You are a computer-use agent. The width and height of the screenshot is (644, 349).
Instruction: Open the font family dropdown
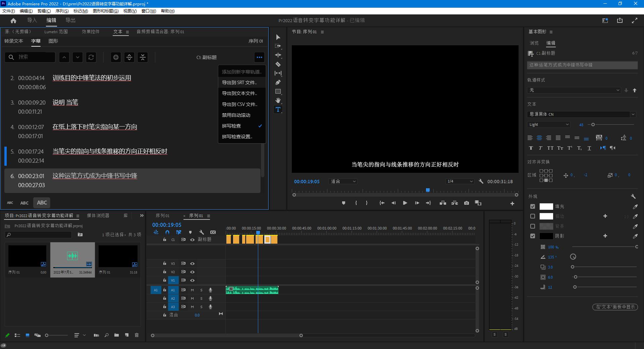[582, 114]
